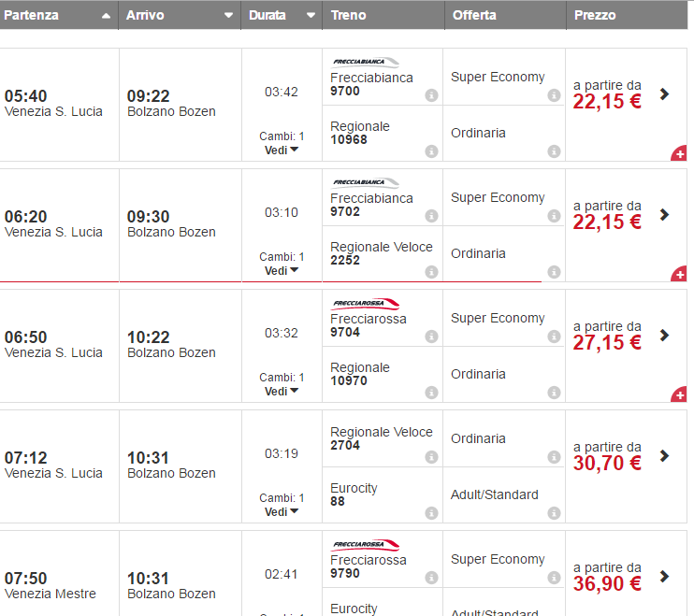694x616 pixels.
Task: Click info icon for Regionale Veloce 2252
Action: pyautogui.click(x=431, y=272)
